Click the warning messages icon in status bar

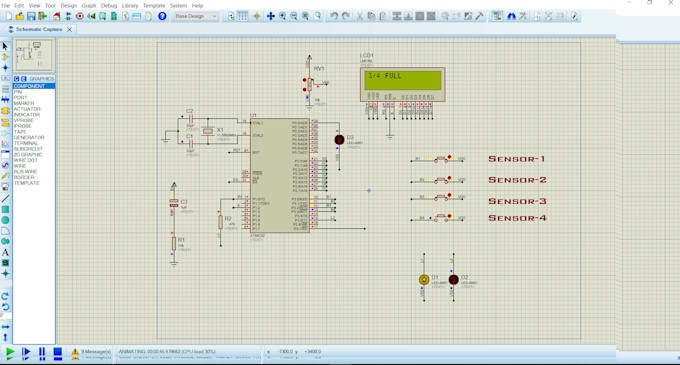click(75, 353)
